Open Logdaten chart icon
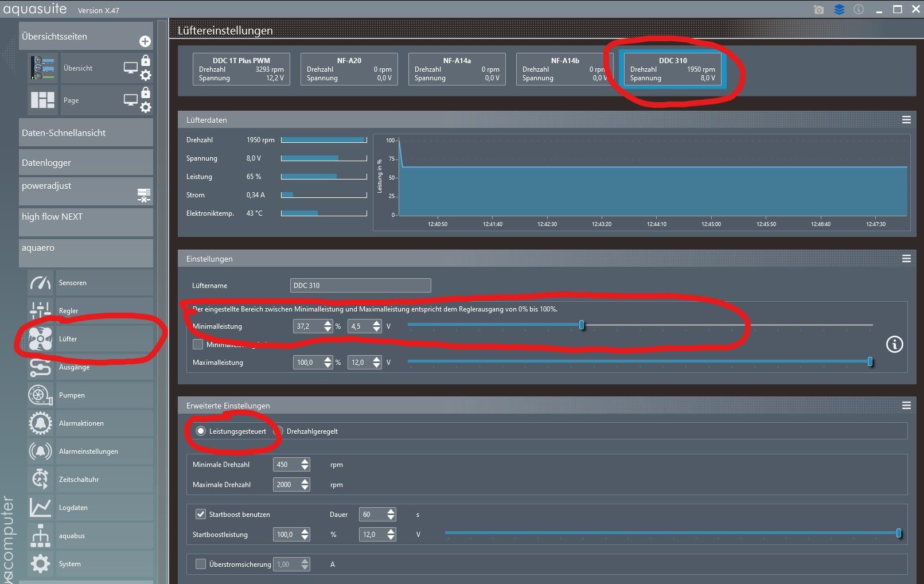 pyautogui.click(x=40, y=508)
